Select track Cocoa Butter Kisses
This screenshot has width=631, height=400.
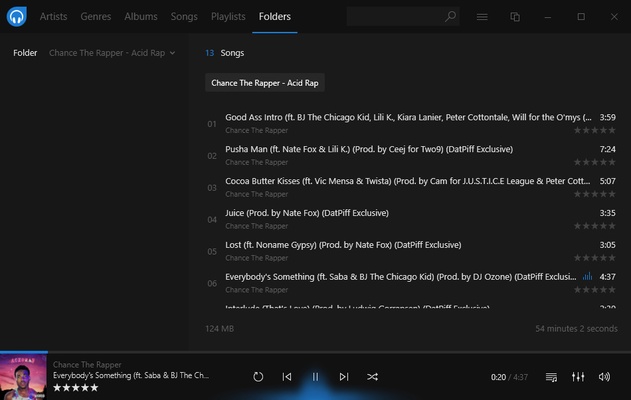pos(410,187)
